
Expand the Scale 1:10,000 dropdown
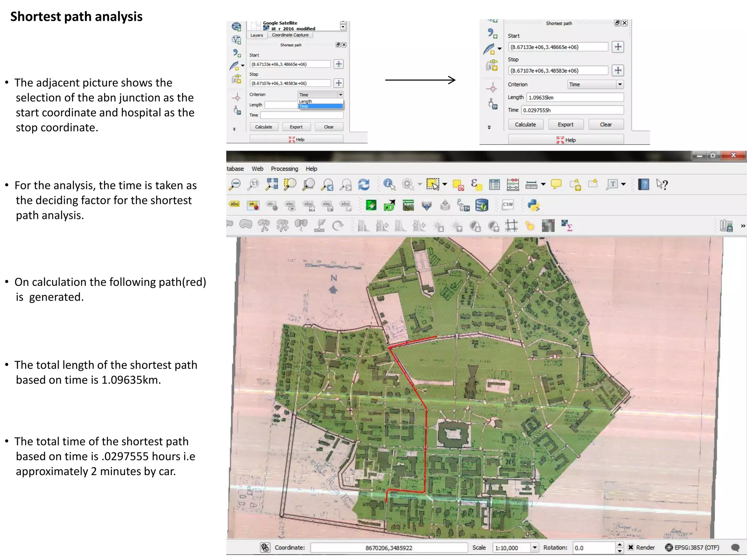click(x=535, y=547)
